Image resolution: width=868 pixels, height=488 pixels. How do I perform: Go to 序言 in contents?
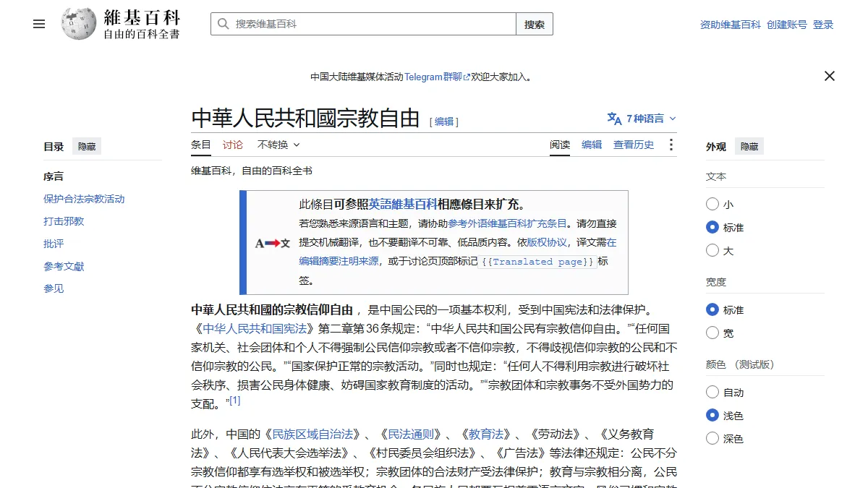pyautogui.click(x=54, y=176)
